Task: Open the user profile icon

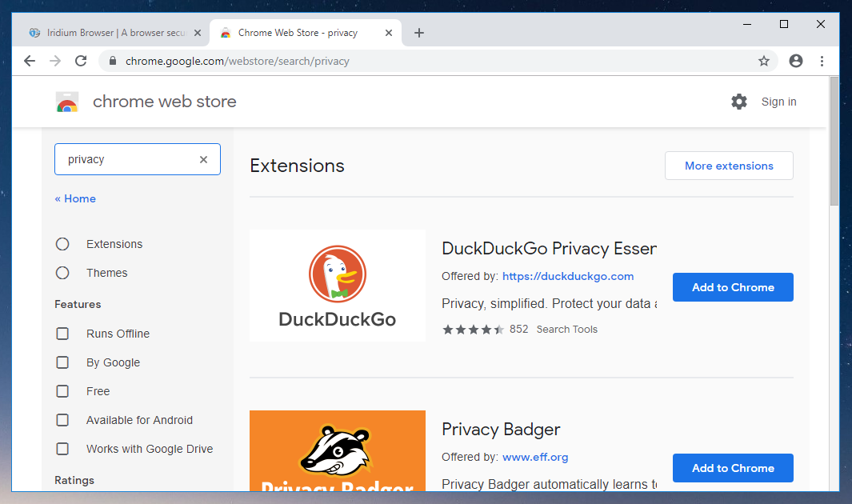Action: click(x=795, y=61)
